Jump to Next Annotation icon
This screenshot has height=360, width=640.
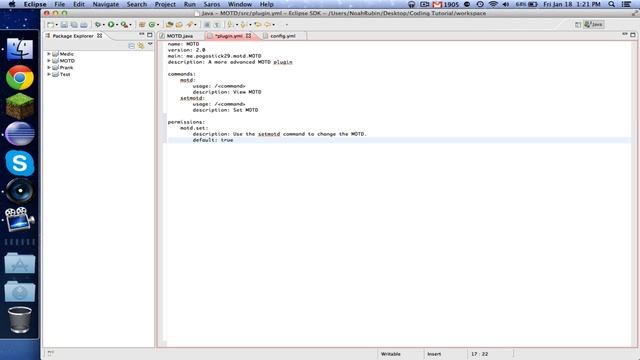coord(230,25)
